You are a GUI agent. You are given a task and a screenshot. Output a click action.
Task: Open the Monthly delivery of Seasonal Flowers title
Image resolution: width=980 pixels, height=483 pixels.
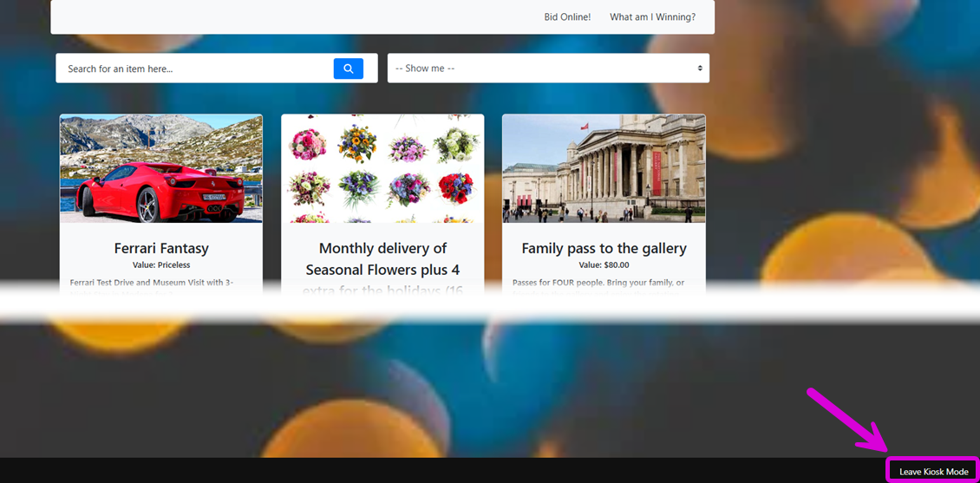(x=382, y=258)
